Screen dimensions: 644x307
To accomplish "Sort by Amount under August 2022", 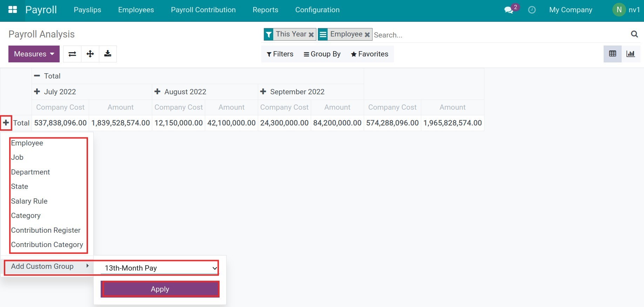I will point(232,107).
